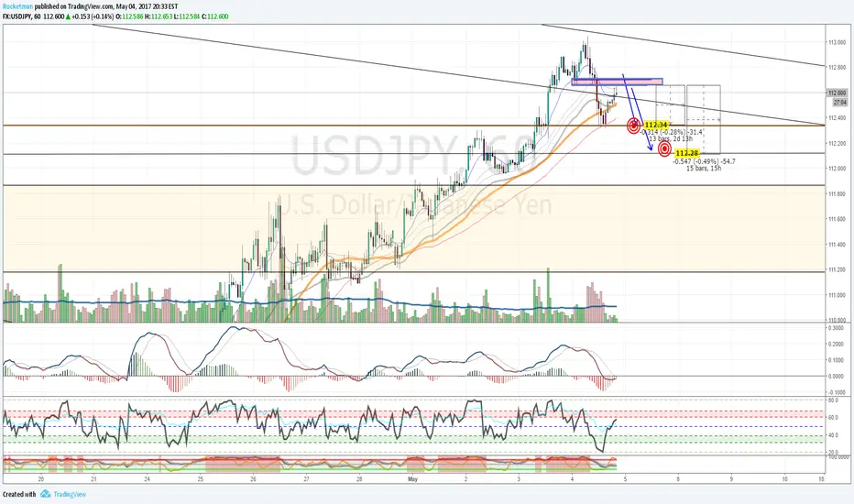Click the O:112.586 open value
This screenshot has height=504, width=854.
(x=129, y=16)
